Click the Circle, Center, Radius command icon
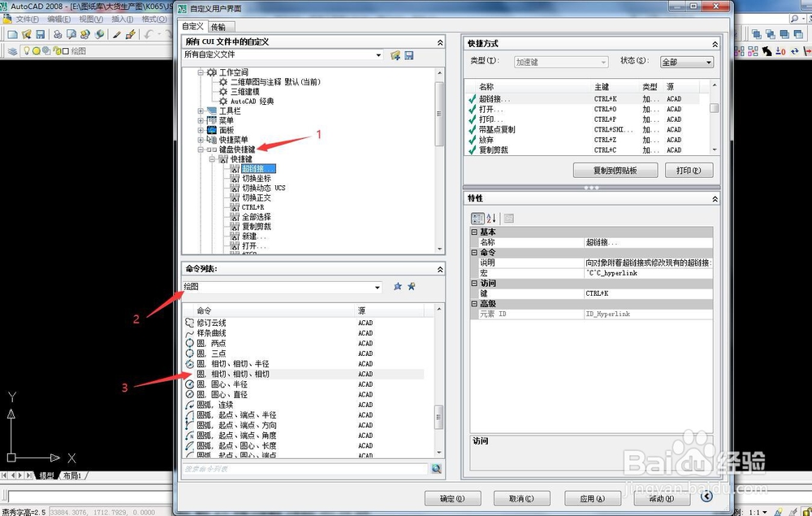This screenshot has height=516, width=812. click(x=189, y=384)
